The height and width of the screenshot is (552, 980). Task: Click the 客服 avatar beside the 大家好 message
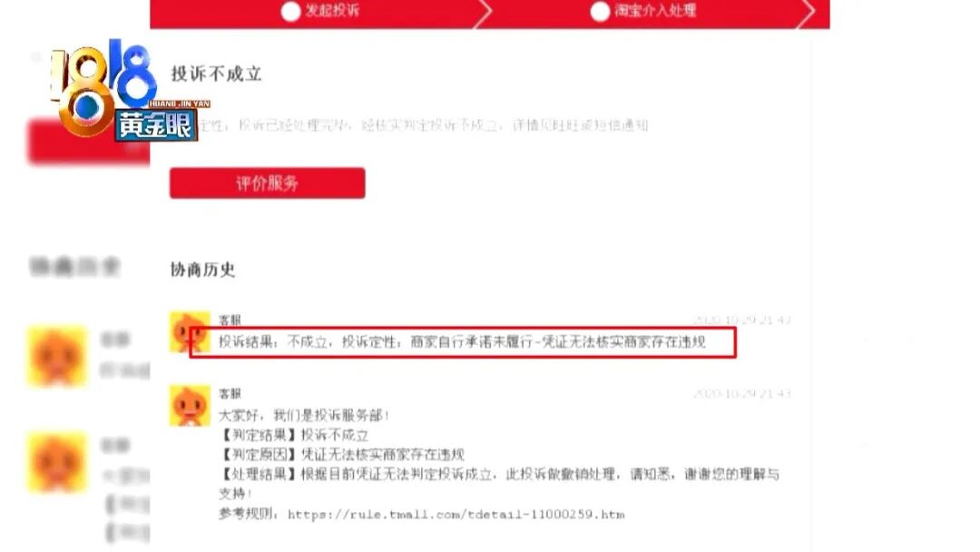(x=190, y=406)
